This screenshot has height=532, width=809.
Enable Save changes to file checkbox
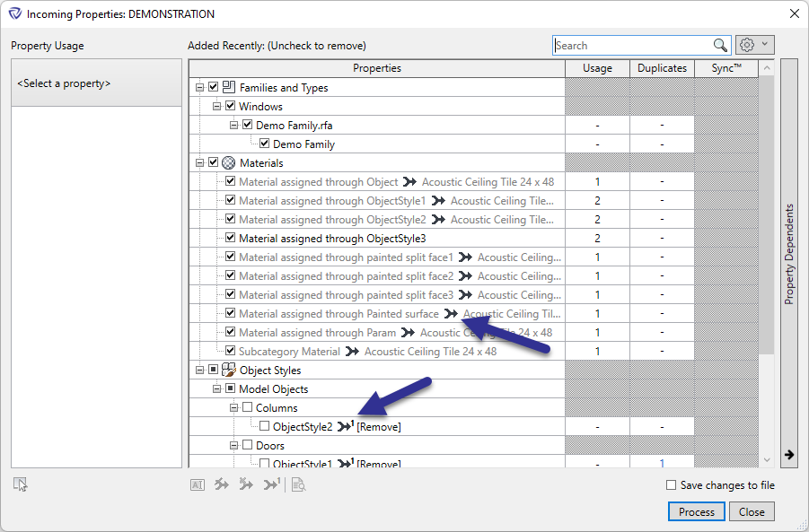click(x=671, y=485)
